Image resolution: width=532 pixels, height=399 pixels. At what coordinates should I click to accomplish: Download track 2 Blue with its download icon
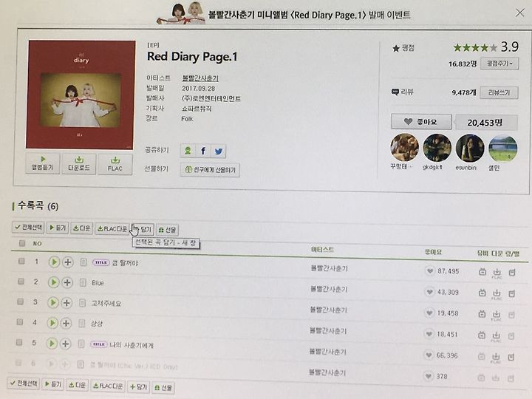pyautogui.click(x=497, y=293)
